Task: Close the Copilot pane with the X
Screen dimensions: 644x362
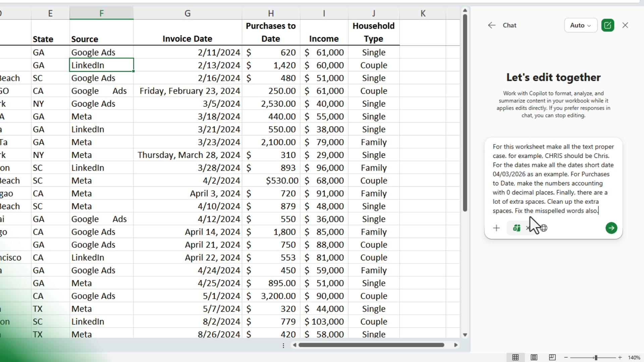Action: (x=625, y=25)
